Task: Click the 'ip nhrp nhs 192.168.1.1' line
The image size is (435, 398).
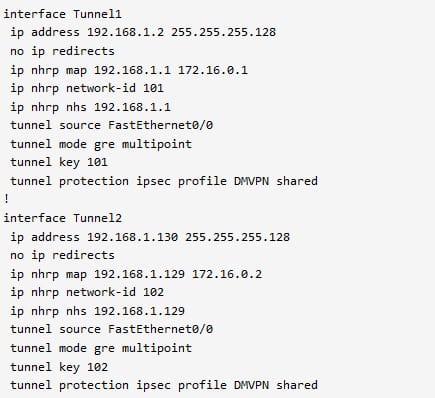Action: click(90, 107)
